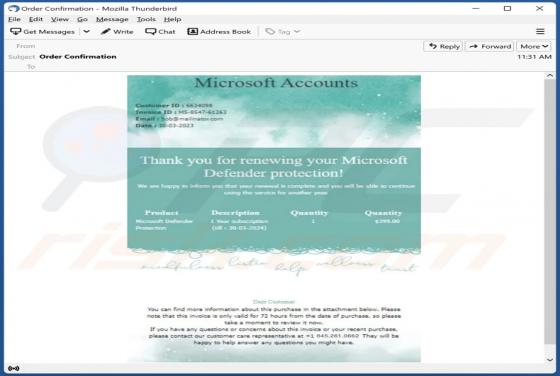Open the Address Book

219,32
